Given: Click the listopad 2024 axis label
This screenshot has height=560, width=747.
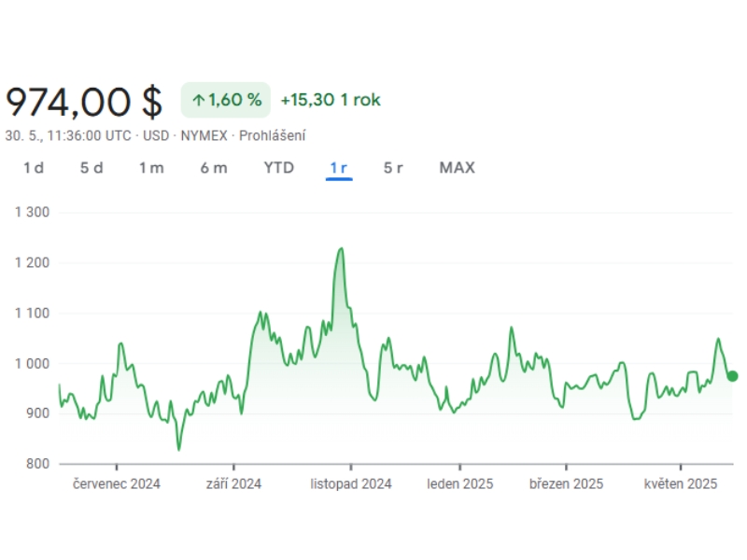Looking at the screenshot, I should tap(351, 483).
